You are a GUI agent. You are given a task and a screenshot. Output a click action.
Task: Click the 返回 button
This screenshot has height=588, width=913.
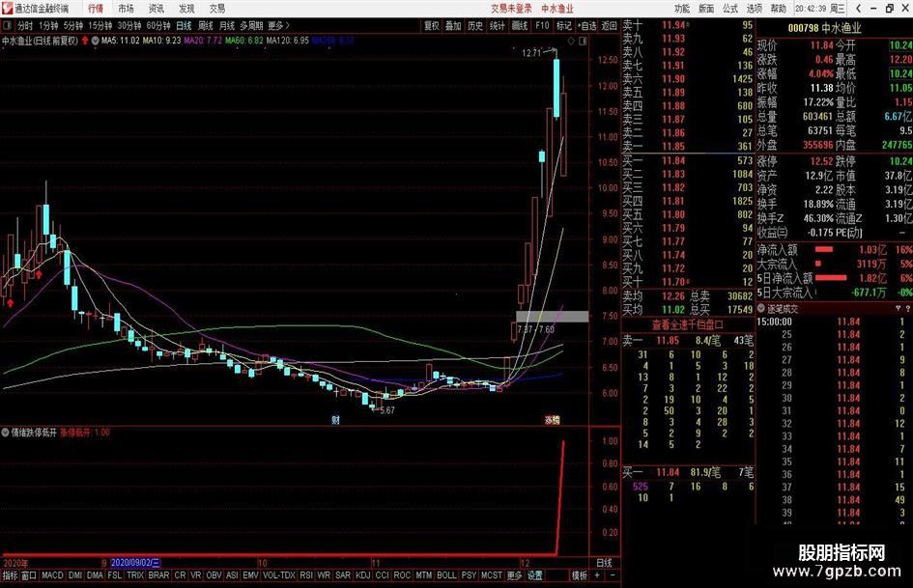[609, 26]
